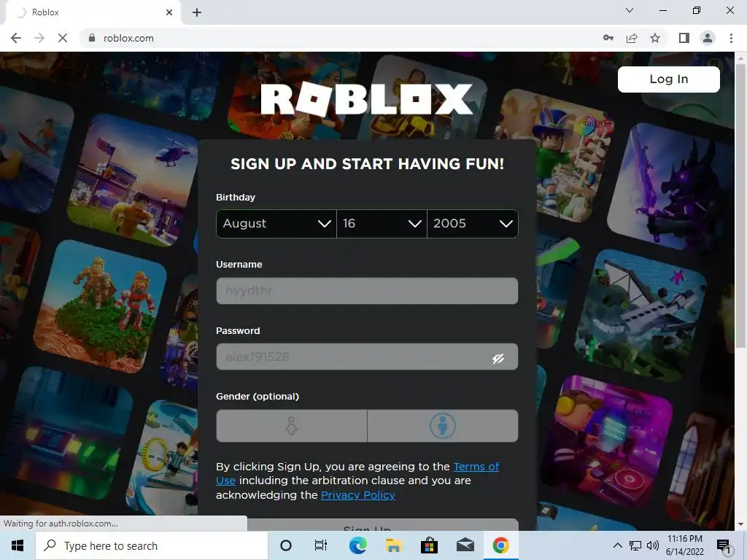Click the purple dragon game thumbnail
Image resolution: width=747 pixels, height=560 pixels.
coord(672,188)
